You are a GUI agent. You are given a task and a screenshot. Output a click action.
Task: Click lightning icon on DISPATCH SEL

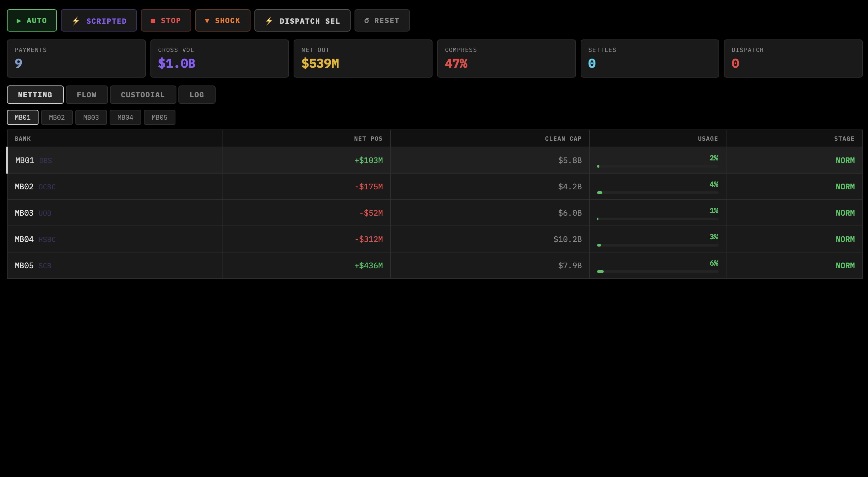click(269, 21)
